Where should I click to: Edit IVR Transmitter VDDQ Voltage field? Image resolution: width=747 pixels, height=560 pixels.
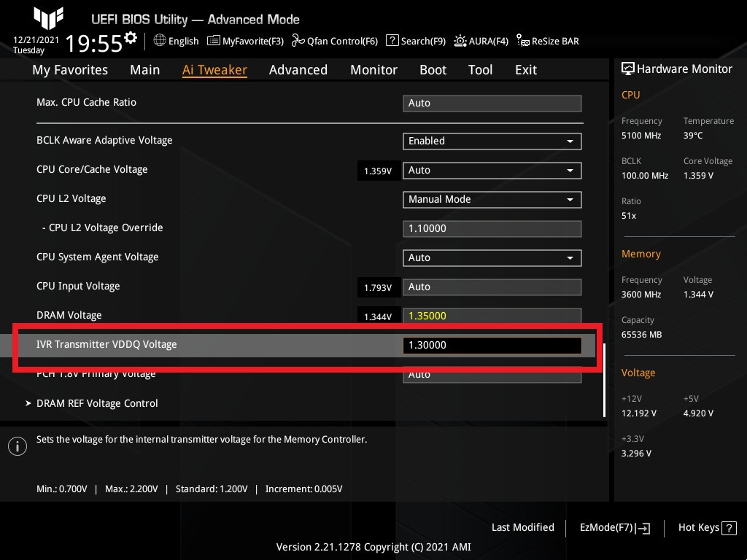click(492, 345)
